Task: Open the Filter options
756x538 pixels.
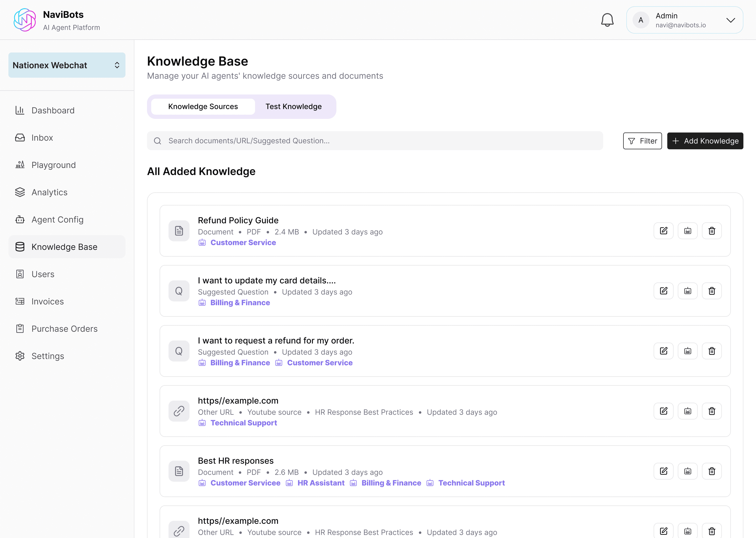Action: click(642, 141)
